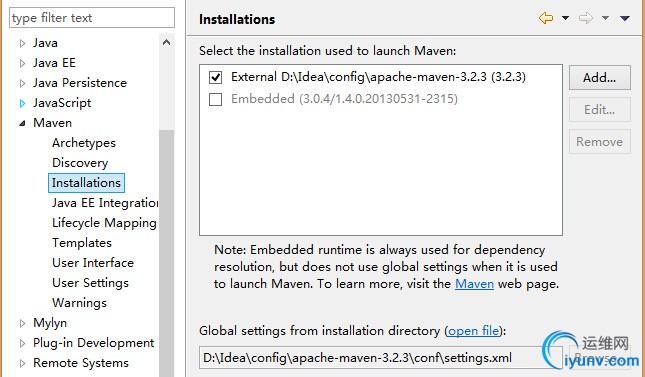This screenshot has height=377, width=645.
Task: Open the Lifecycle Mapping preferences page
Action: click(104, 223)
